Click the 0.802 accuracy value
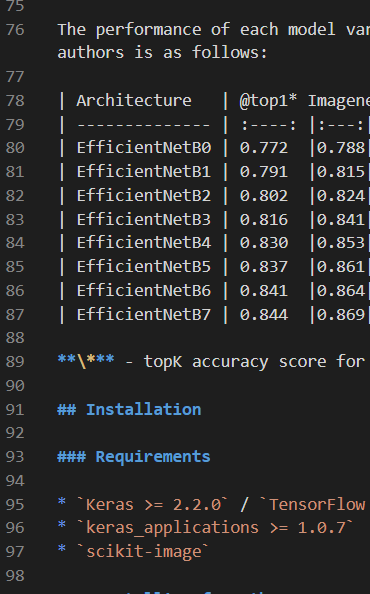The width and height of the screenshot is (370, 594). click(x=264, y=195)
